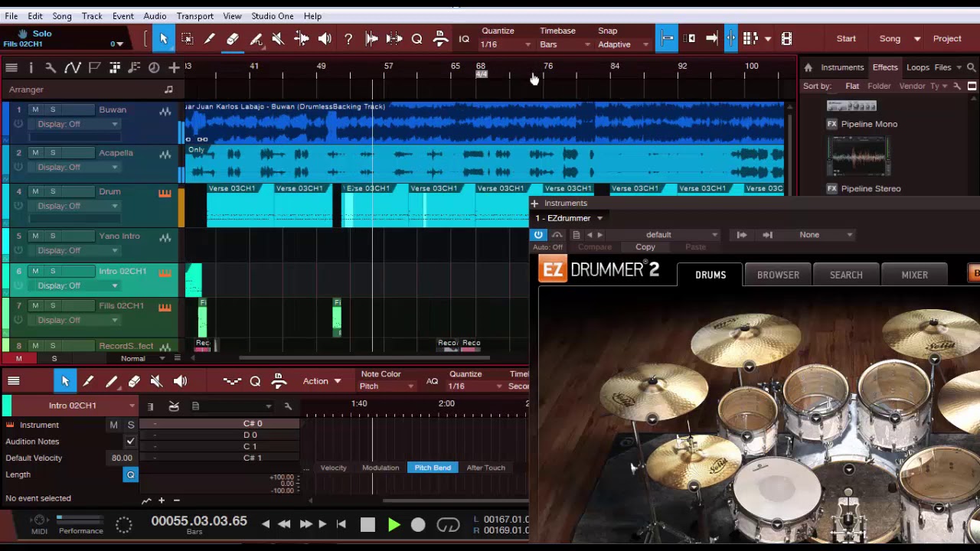Open the File menu
This screenshot has height=551, width=980.
pos(11,16)
